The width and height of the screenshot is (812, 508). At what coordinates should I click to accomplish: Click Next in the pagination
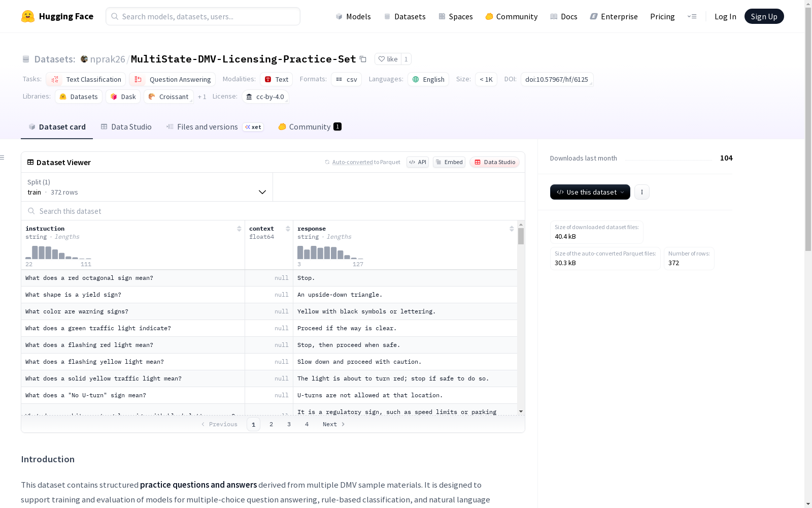point(334,424)
